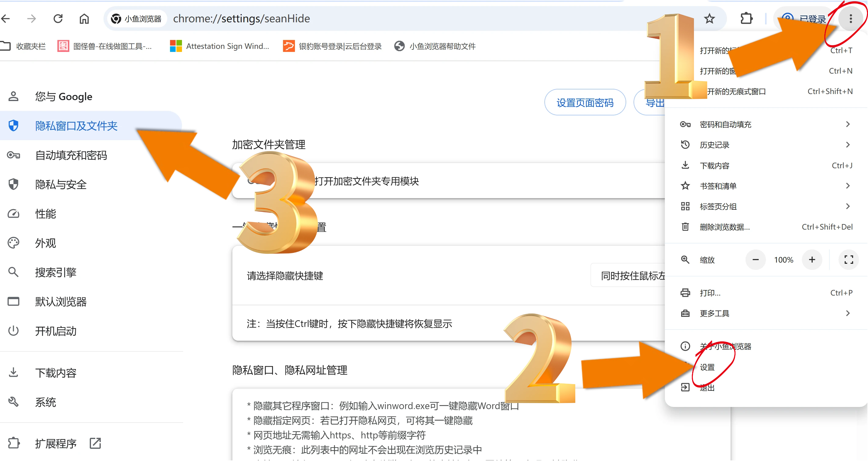Select 您与 Google in the sidebar
The image size is (868, 461).
91,97
